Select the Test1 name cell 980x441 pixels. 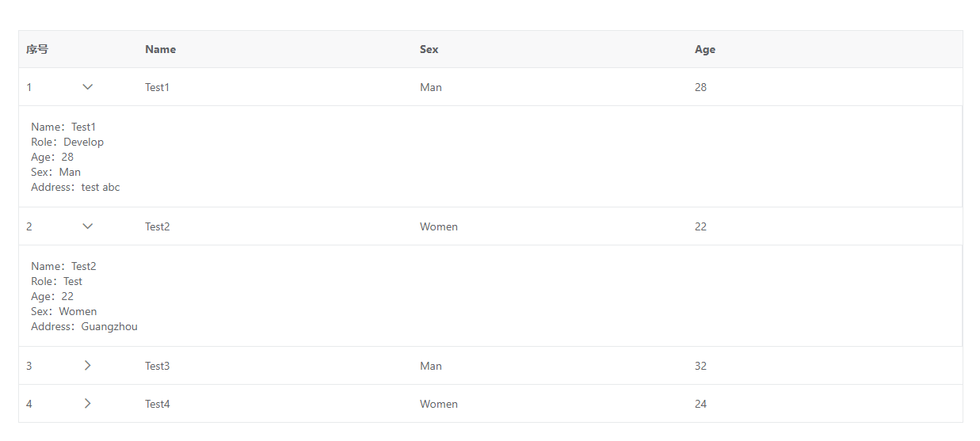pos(158,87)
